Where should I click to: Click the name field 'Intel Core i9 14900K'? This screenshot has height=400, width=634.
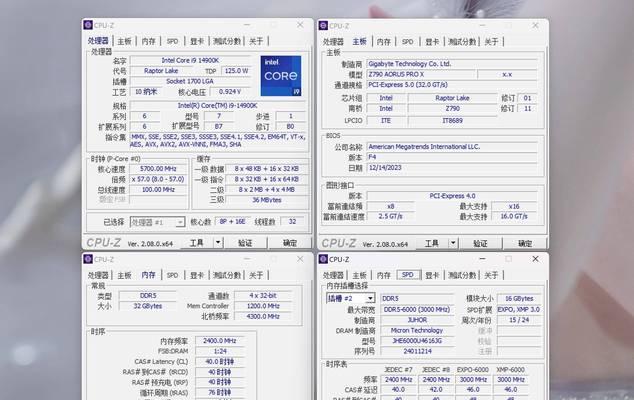[x=190, y=60]
